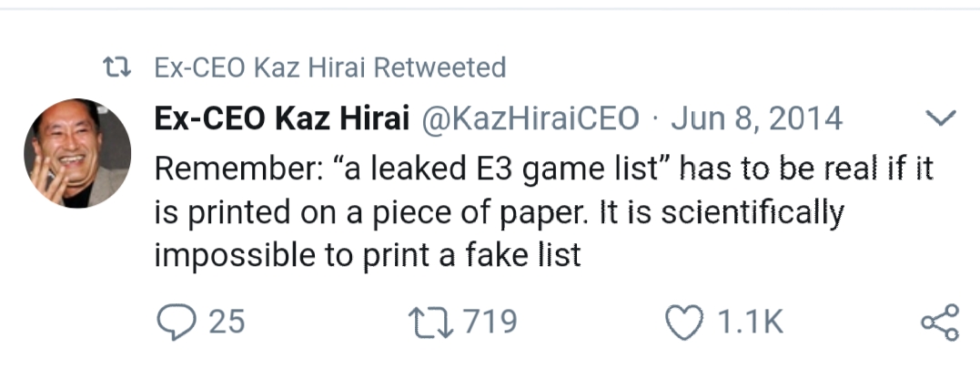Open the Kaz Hirai profile picture
980x369 pixels.
77,153
